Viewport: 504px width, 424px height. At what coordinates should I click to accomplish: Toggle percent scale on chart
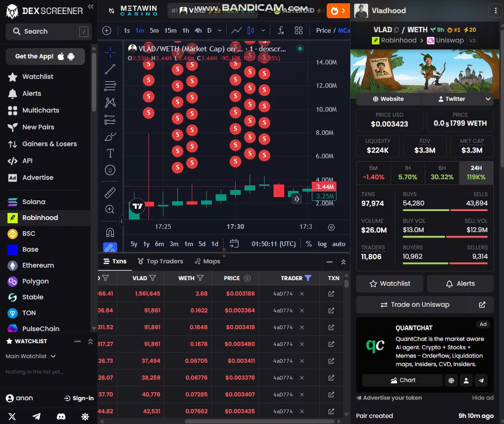[309, 244]
